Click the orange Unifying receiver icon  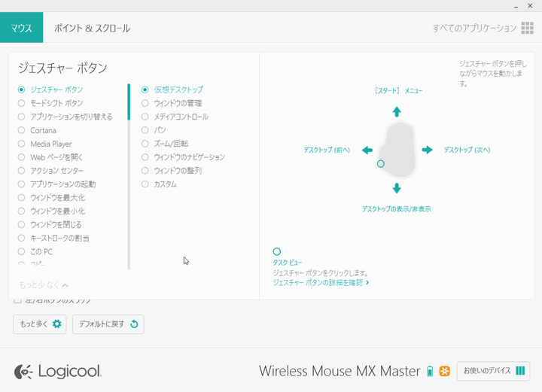pos(445,371)
